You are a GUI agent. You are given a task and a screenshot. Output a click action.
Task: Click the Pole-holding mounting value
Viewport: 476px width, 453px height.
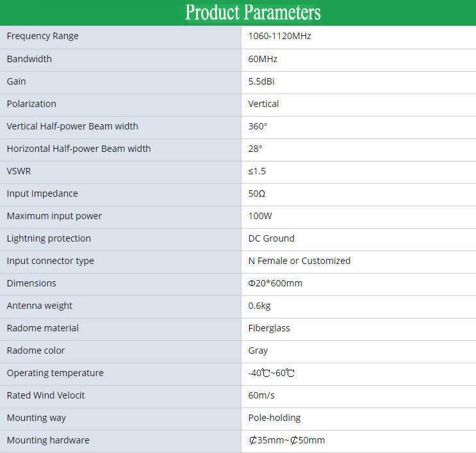(x=274, y=418)
